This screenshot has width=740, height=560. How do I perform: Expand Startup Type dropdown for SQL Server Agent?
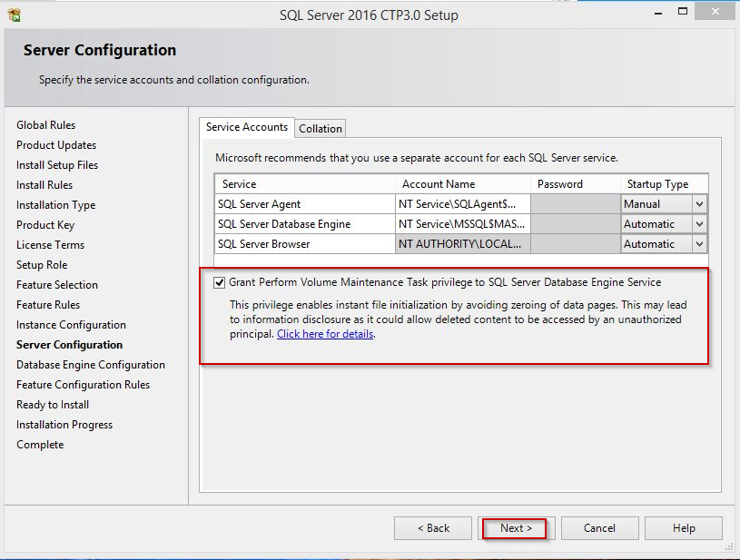tap(699, 204)
